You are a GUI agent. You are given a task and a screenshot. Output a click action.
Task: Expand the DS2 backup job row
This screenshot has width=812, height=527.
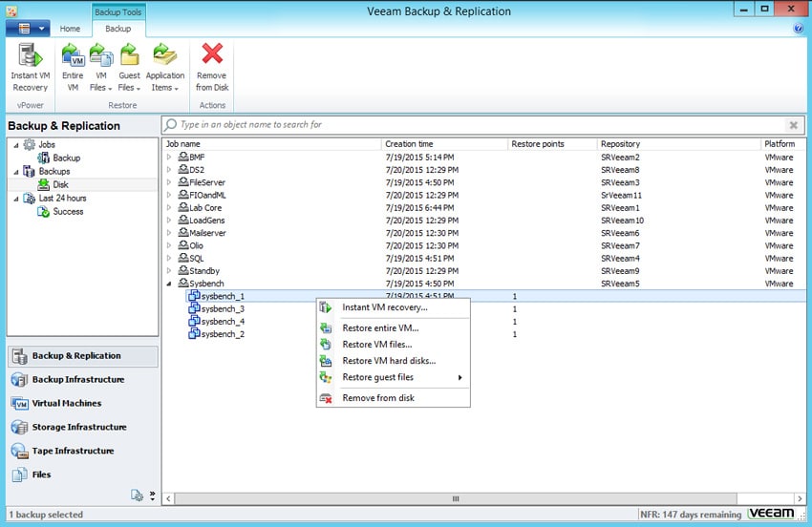[x=169, y=169]
